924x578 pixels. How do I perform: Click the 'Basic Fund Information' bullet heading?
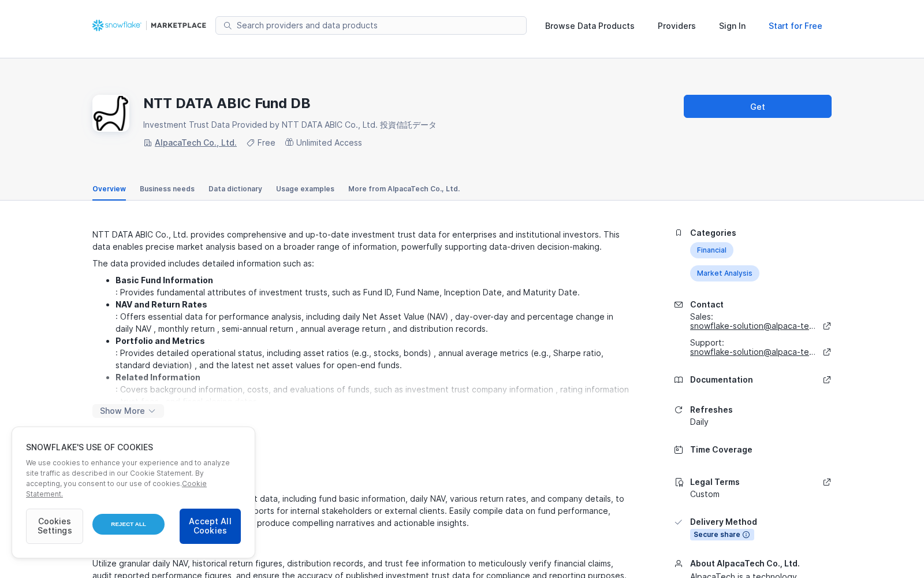tap(164, 280)
